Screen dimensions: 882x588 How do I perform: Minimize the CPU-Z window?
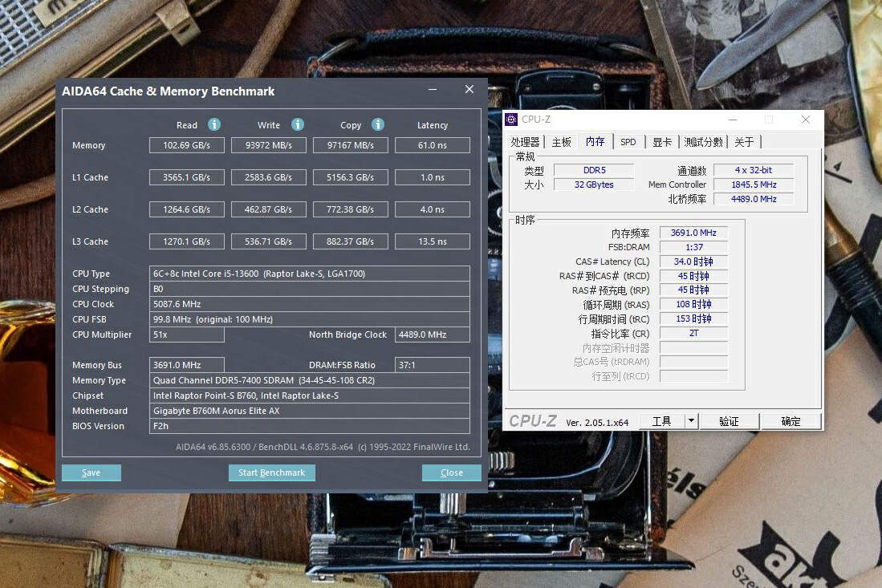coord(733,120)
